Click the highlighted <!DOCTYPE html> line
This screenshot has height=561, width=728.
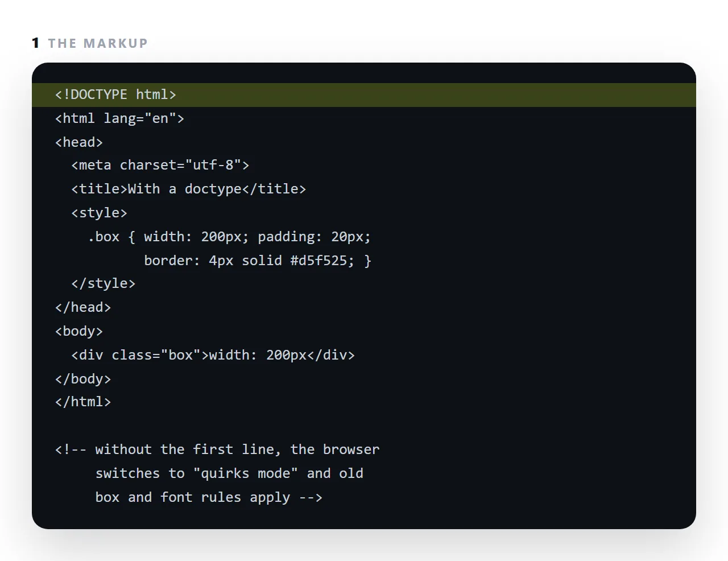[364, 95]
